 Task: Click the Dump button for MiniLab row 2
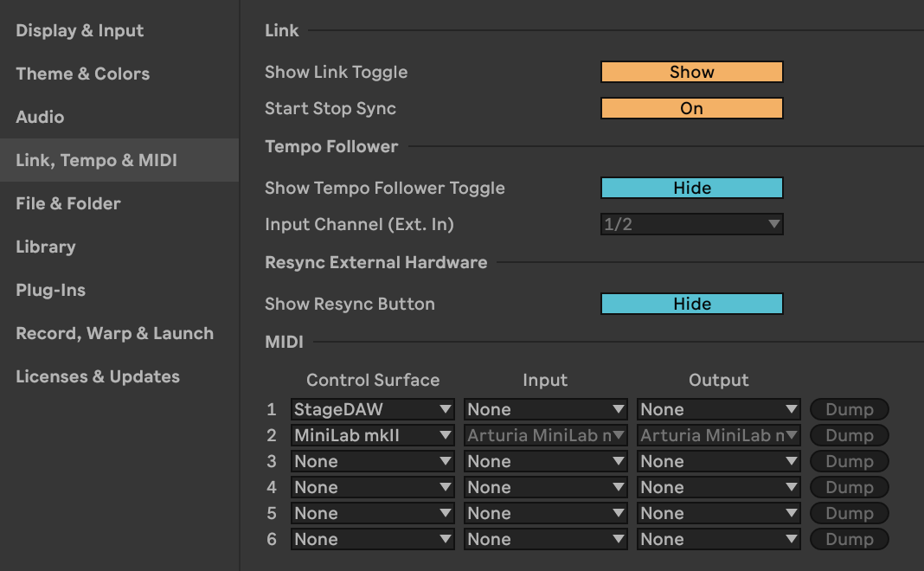(849, 435)
